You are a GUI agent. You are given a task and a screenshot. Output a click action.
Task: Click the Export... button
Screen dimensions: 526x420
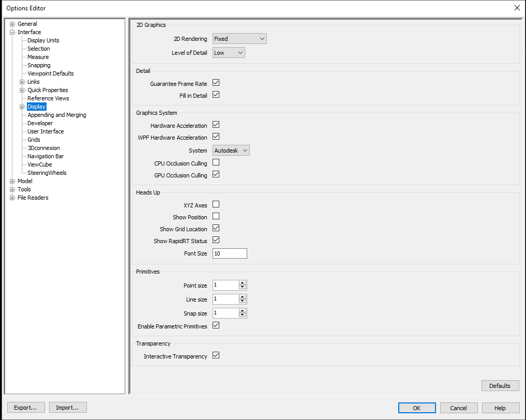tap(26, 407)
